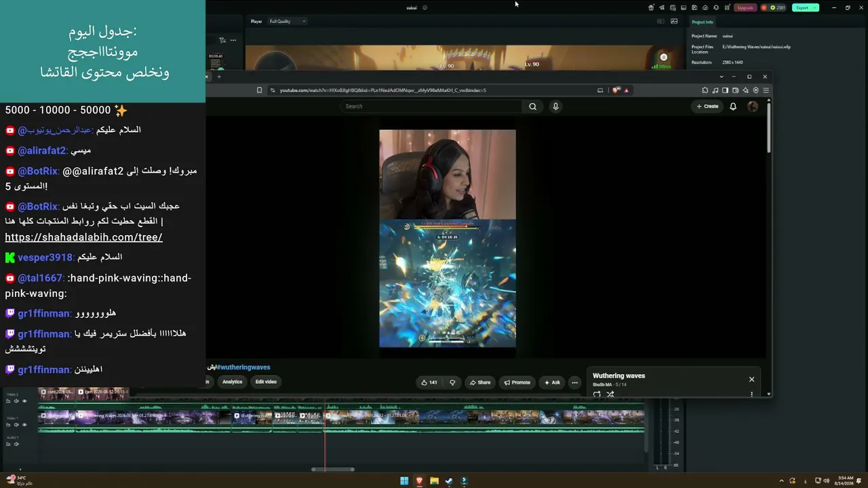Screen dimensions: 868x488
Task: Select the Project Info tab
Action: (x=703, y=22)
